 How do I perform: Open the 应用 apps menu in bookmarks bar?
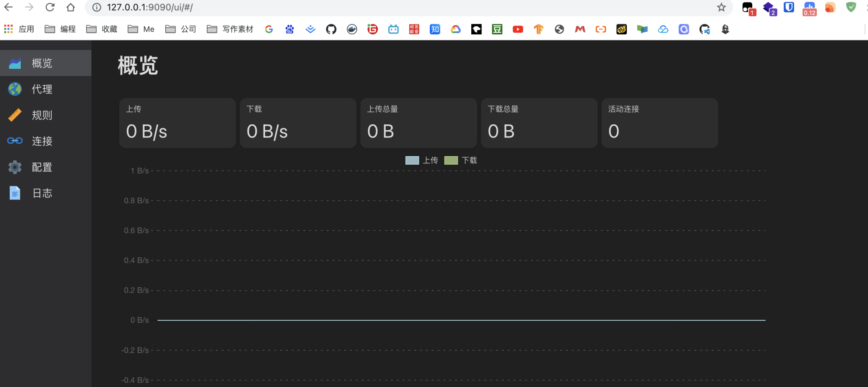tap(19, 29)
